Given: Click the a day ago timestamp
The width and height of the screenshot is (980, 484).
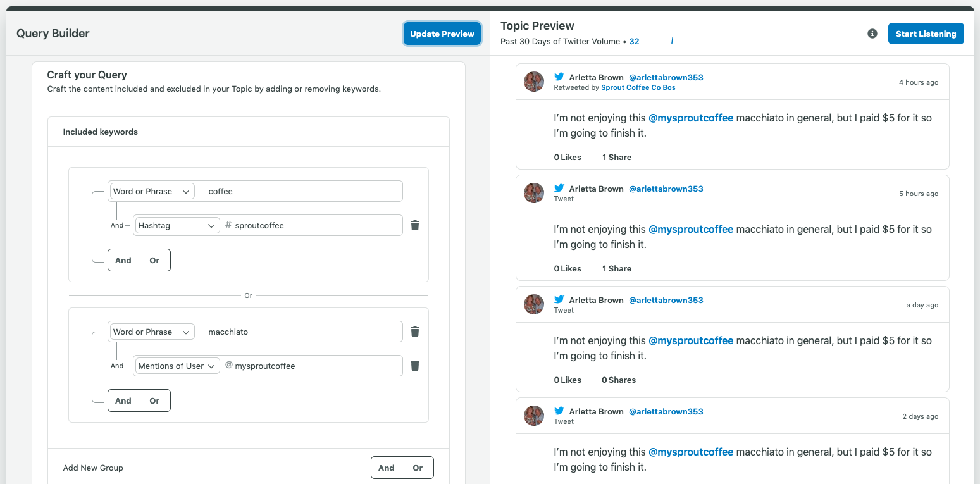Looking at the screenshot, I should pos(922,305).
